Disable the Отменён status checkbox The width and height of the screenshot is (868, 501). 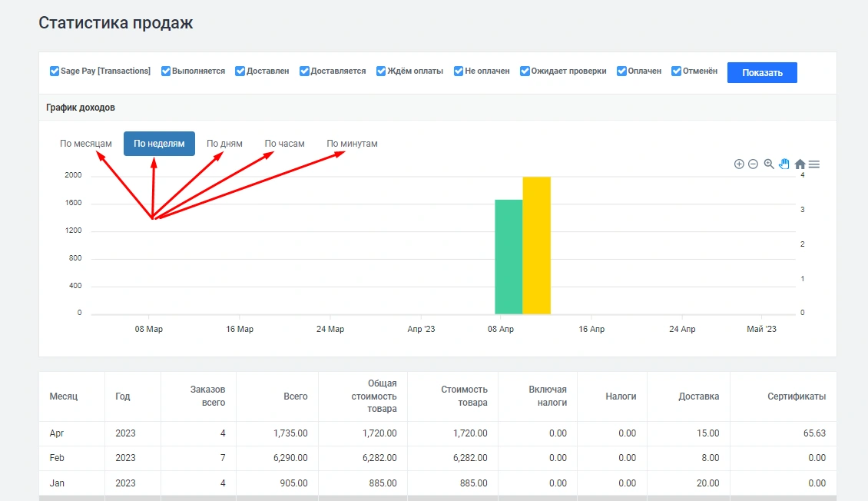coord(677,71)
